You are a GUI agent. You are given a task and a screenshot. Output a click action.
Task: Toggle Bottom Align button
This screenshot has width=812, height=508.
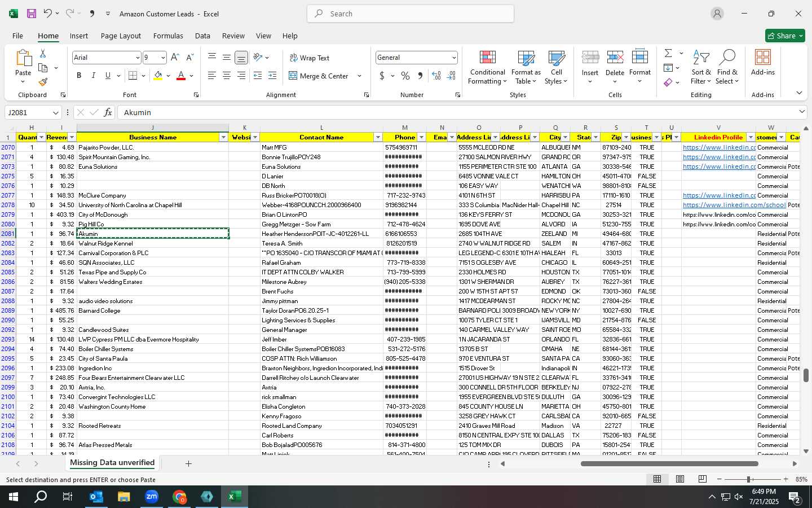coord(241,58)
